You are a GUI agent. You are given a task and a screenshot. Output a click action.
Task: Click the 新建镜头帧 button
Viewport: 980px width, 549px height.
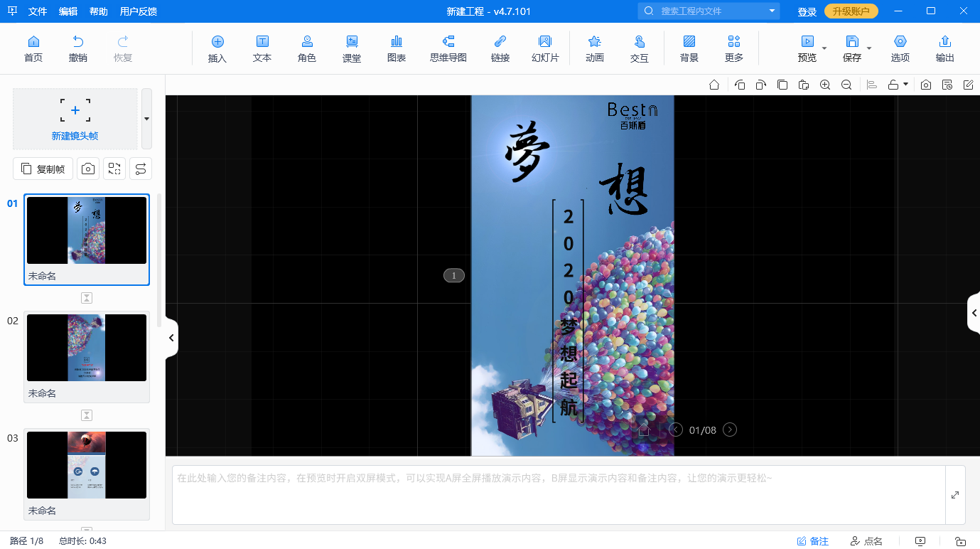pyautogui.click(x=75, y=119)
